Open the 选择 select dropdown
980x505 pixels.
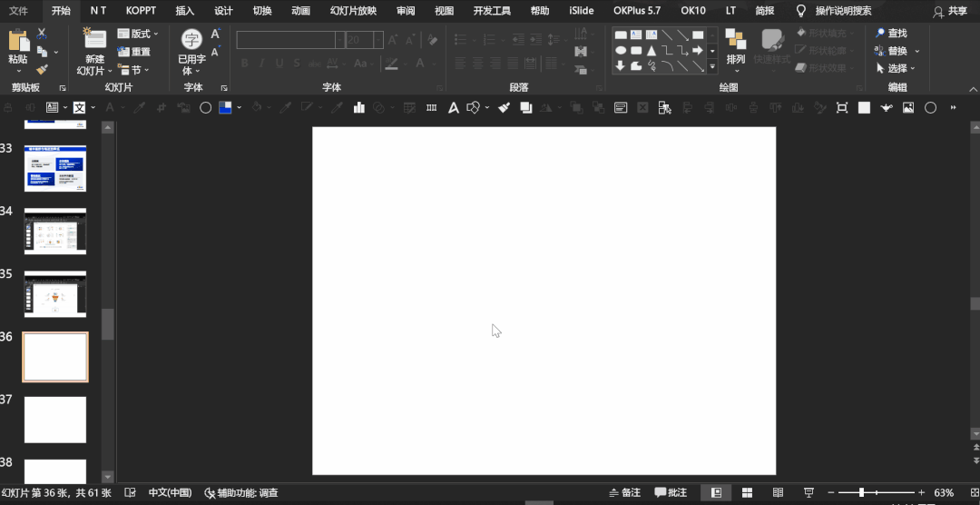click(x=896, y=68)
